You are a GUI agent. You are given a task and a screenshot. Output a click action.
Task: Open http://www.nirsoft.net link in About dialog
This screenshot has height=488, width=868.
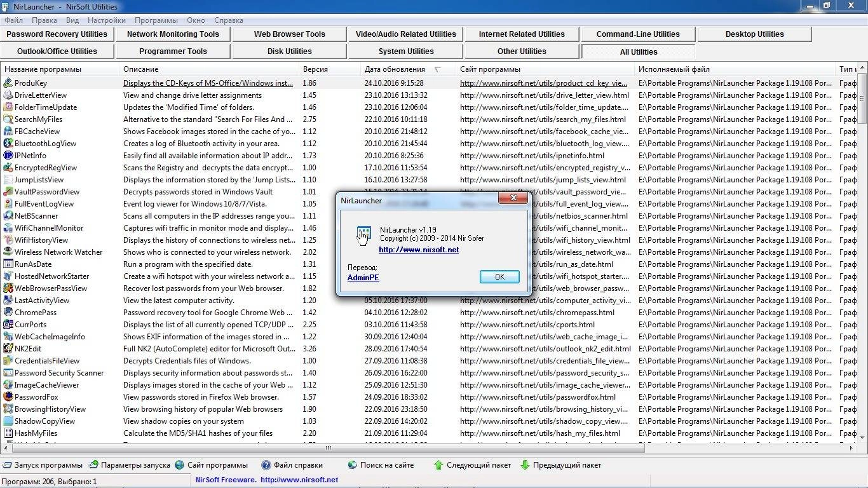[x=419, y=250]
